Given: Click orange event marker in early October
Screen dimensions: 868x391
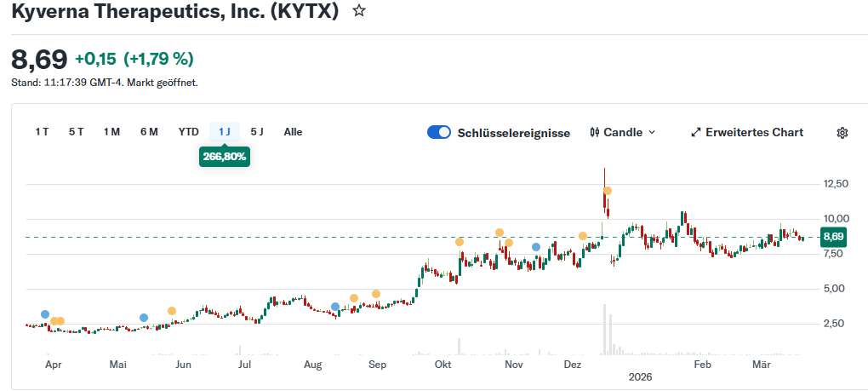Looking at the screenshot, I should coord(459,242).
